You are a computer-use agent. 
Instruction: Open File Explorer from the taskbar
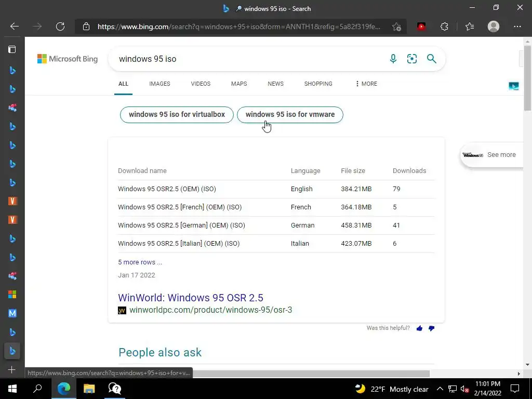click(x=89, y=389)
